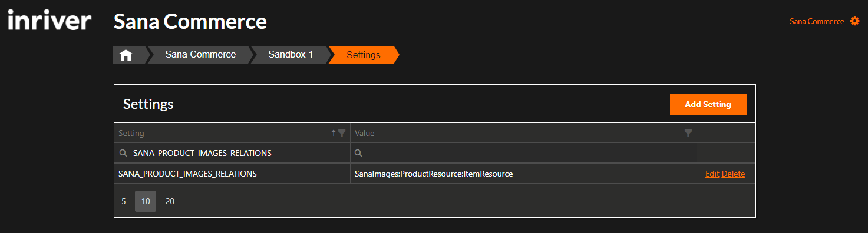Filter the Setting column

(342, 133)
